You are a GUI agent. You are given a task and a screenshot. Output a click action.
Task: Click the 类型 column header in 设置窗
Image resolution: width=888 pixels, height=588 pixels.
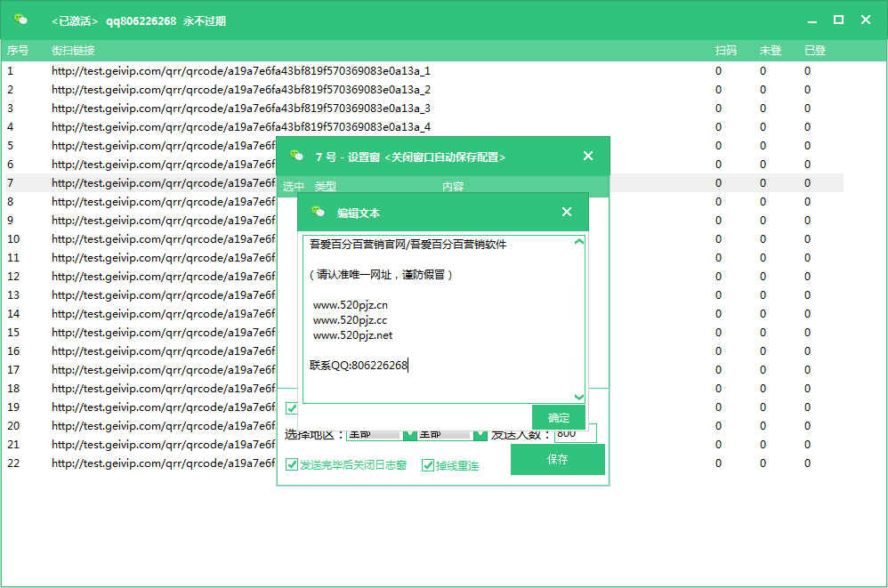coord(325,186)
